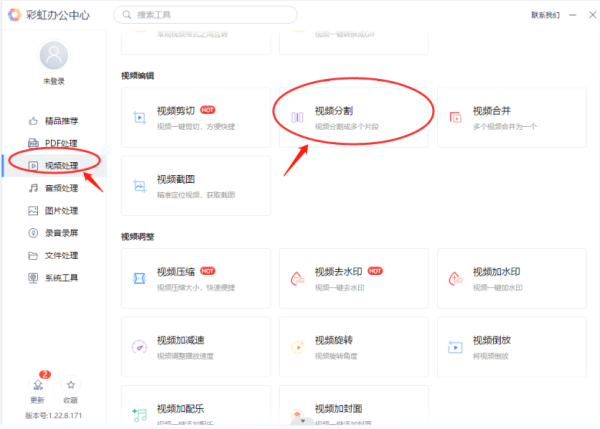Click the user avatar icon
600x429 pixels.
coord(54,55)
